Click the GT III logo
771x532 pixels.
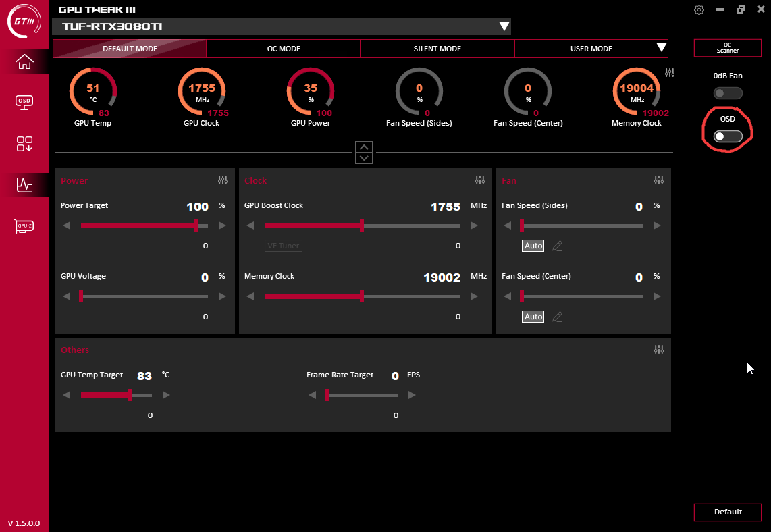click(x=24, y=21)
